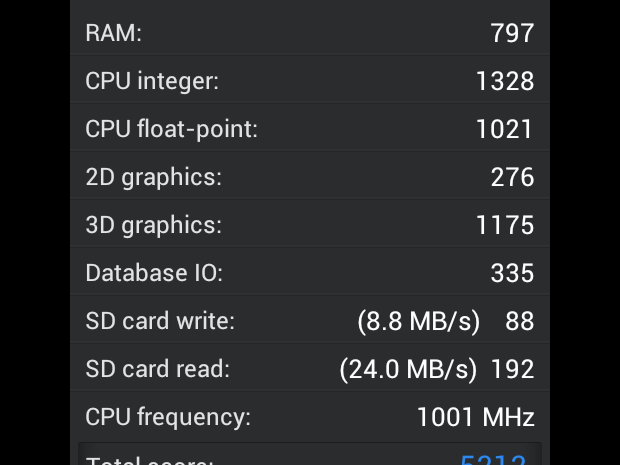This screenshot has width=620, height=465.
Task: Select the CPU float-point row
Action: [310, 128]
